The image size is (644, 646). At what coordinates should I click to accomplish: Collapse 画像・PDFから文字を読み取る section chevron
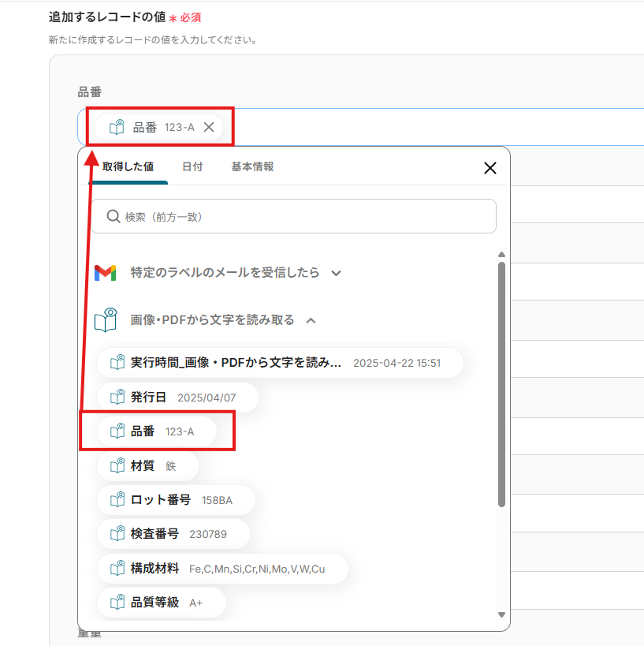311,320
